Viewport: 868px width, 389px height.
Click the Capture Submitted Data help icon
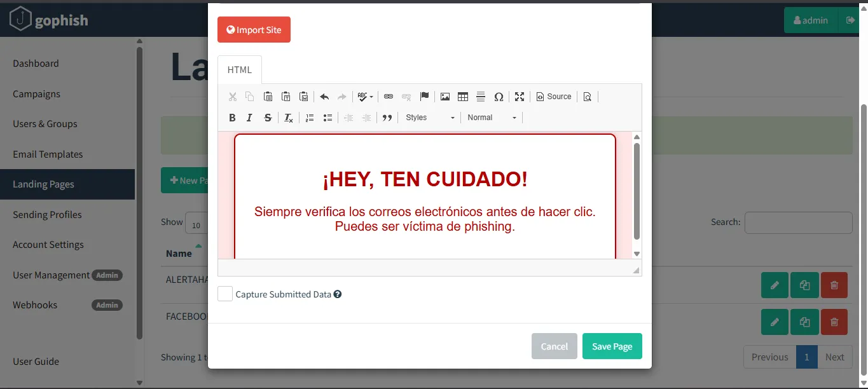tap(338, 294)
